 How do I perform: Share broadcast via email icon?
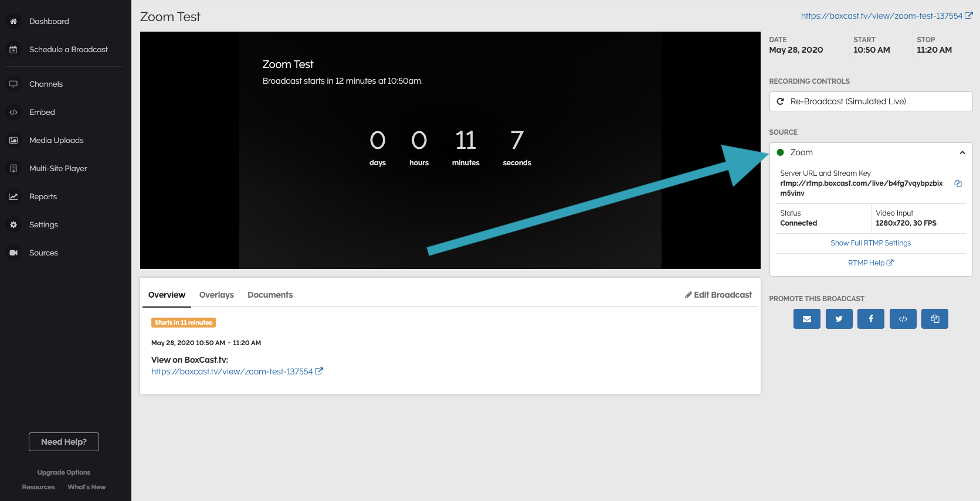pos(807,319)
